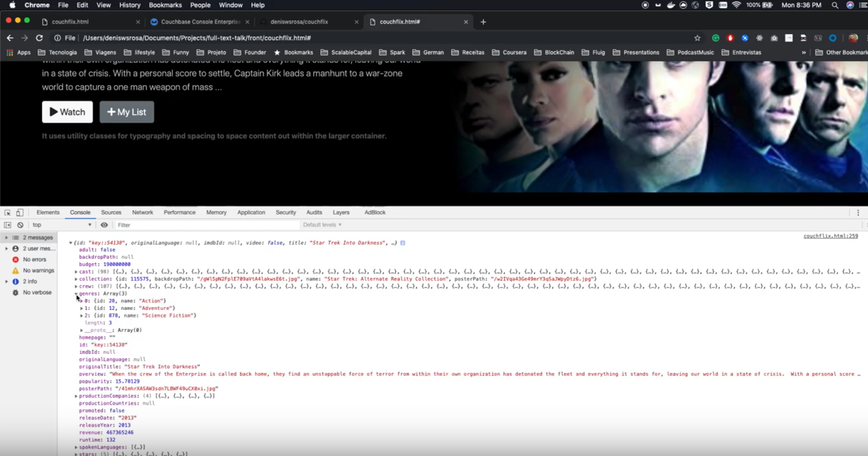Expand the 'cast' array in the console output
The image size is (868, 456).
click(76, 271)
